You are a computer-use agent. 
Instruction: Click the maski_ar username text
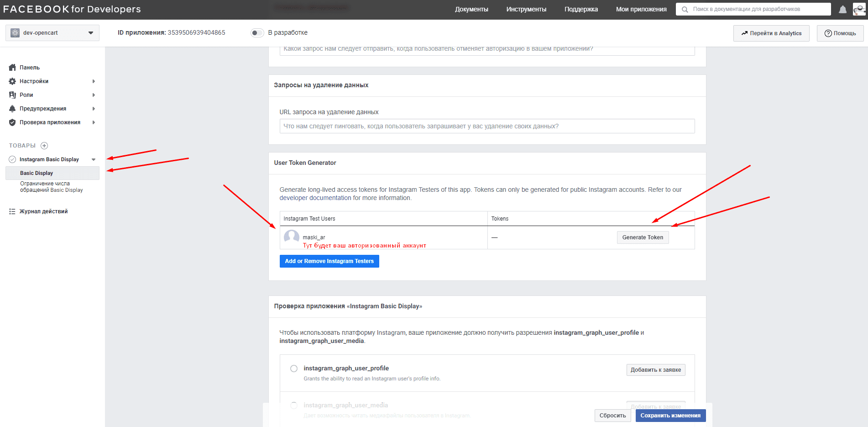[314, 237]
